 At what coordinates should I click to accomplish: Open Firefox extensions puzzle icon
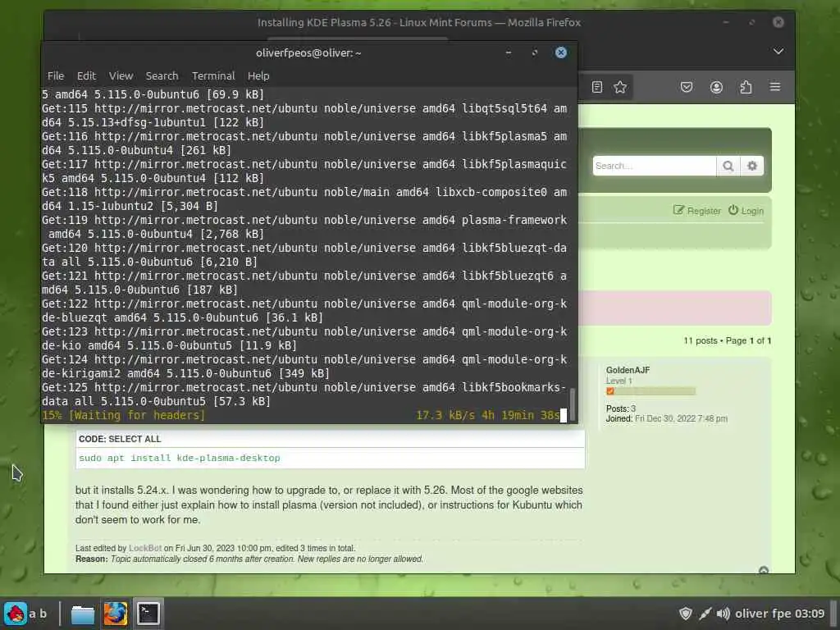click(x=746, y=87)
